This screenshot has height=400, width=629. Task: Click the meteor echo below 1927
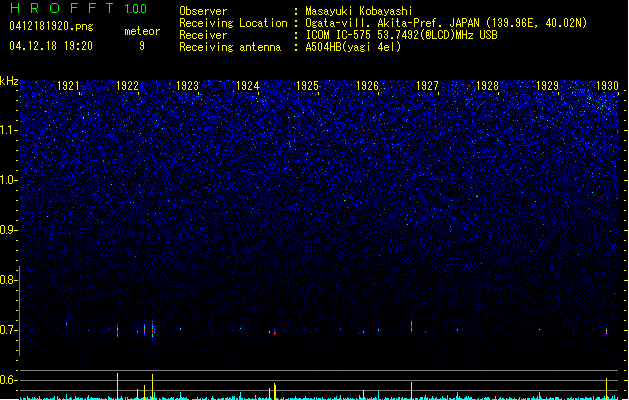pyautogui.click(x=412, y=326)
